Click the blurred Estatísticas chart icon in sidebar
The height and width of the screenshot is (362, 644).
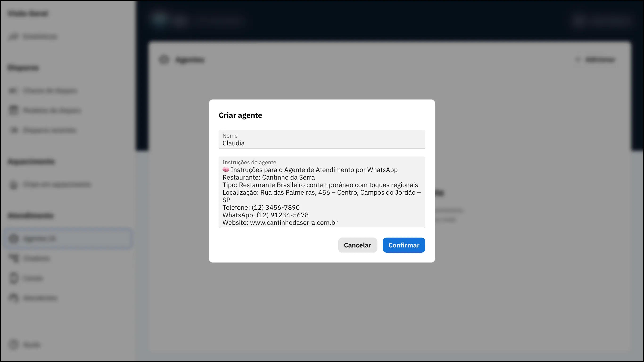click(13, 37)
